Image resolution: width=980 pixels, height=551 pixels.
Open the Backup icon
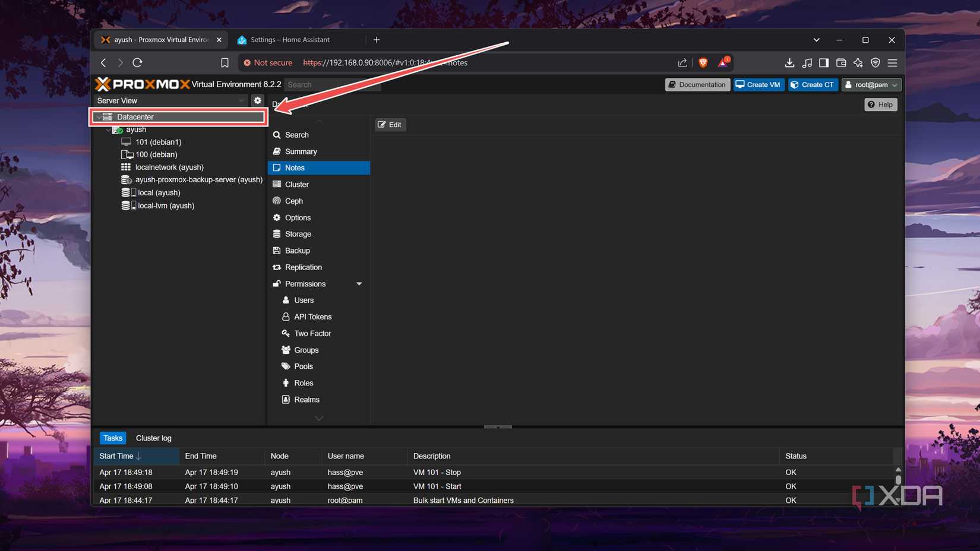(277, 251)
